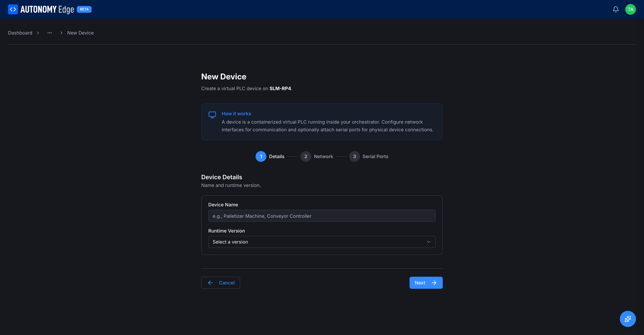Click the New Device breadcrumb
Viewport: 644px width, 335px height.
click(x=80, y=33)
